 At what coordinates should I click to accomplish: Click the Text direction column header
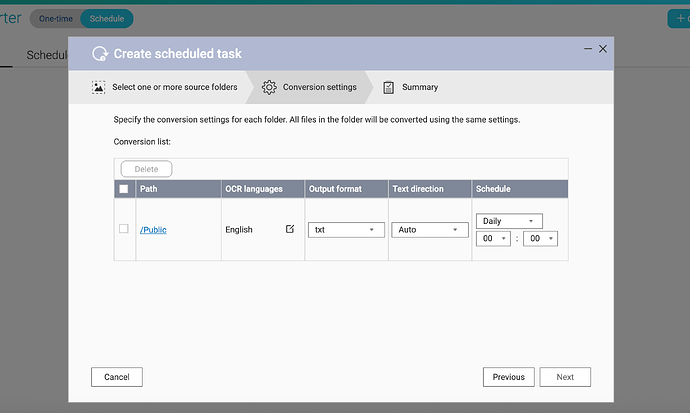pyautogui.click(x=430, y=189)
